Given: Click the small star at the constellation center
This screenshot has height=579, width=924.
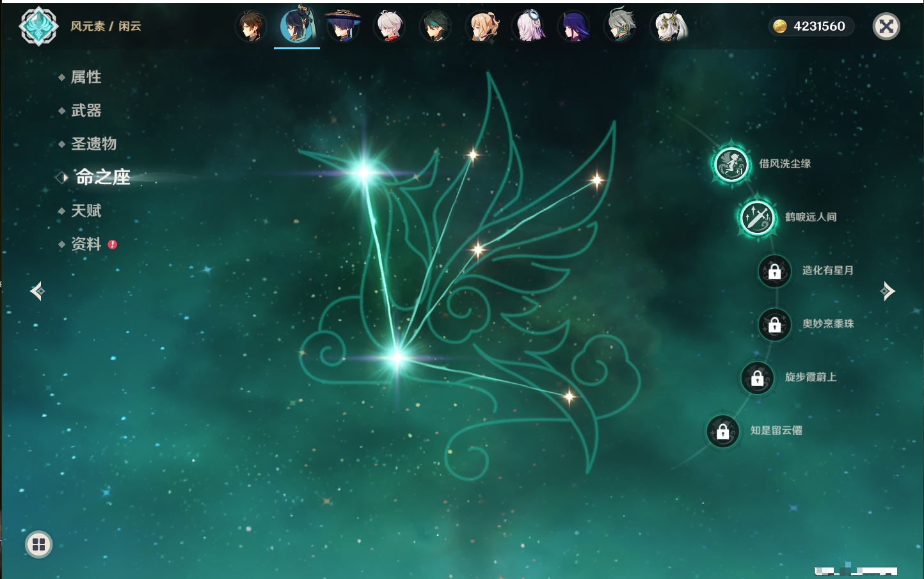Looking at the screenshot, I should 477,249.
